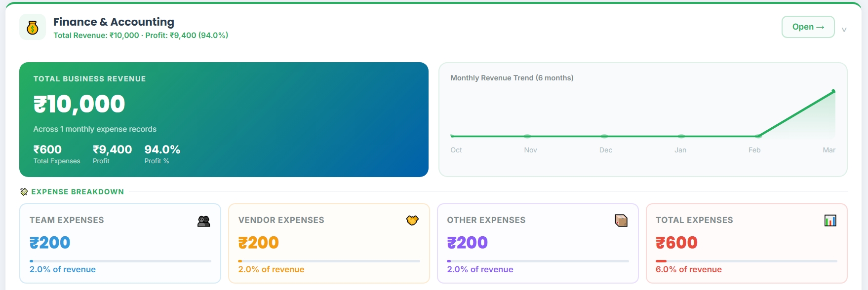Click the Total Revenue profit summary line
The width and height of the screenshot is (868, 290).
tap(141, 36)
